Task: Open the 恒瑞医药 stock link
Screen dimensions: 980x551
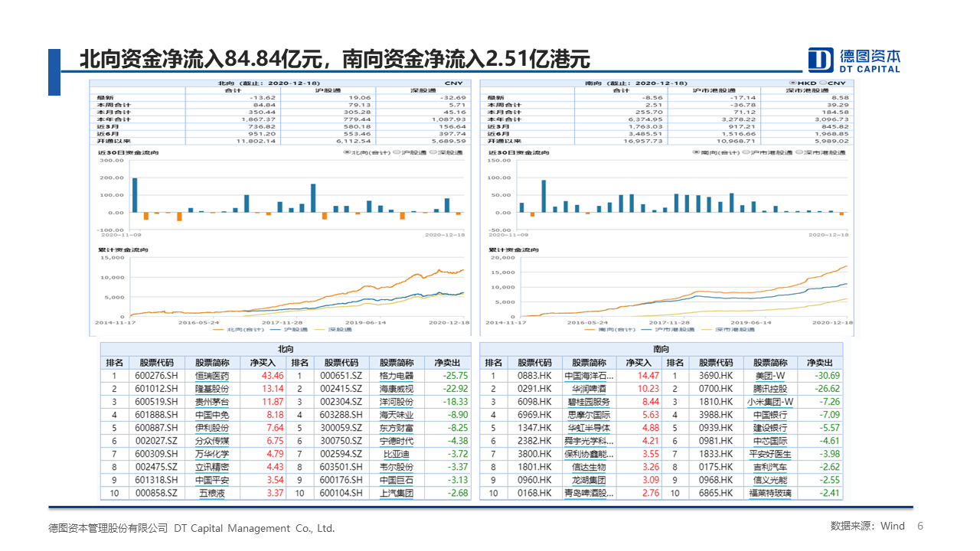Action: click(212, 376)
